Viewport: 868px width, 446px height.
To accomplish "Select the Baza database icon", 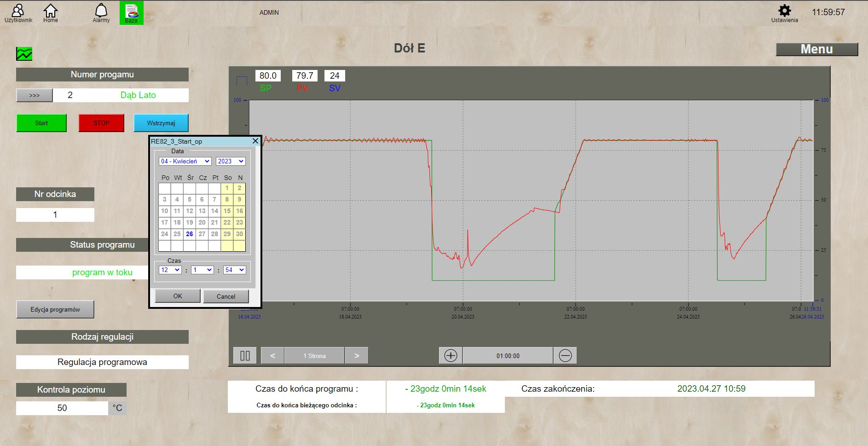I will click(131, 12).
